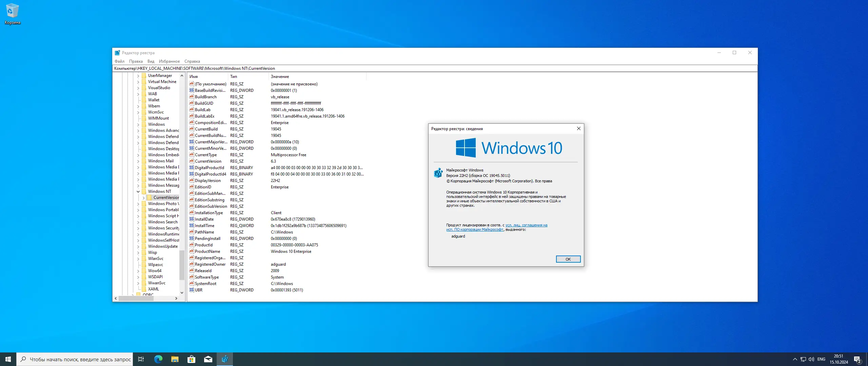
Task: Select the ProductName registry value
Action: click(x=207, y=251)
